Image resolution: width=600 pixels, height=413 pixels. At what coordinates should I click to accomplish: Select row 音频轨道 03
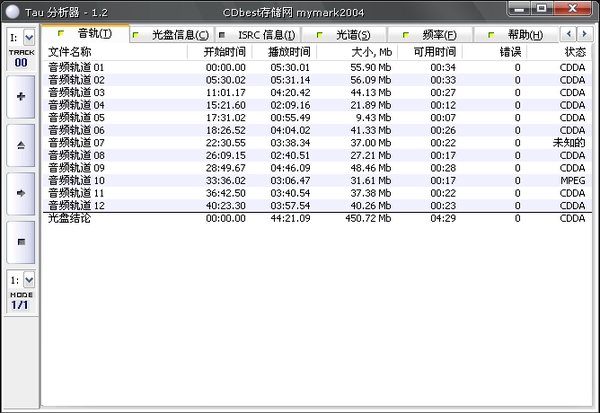pos(317,93)
